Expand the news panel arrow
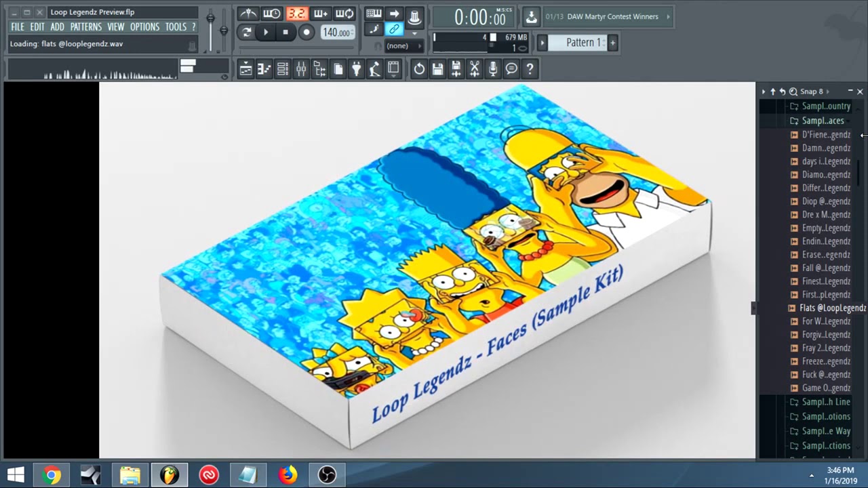Image resolution: width=868 pixels, height=488 pixels. (x=668, y=17)
